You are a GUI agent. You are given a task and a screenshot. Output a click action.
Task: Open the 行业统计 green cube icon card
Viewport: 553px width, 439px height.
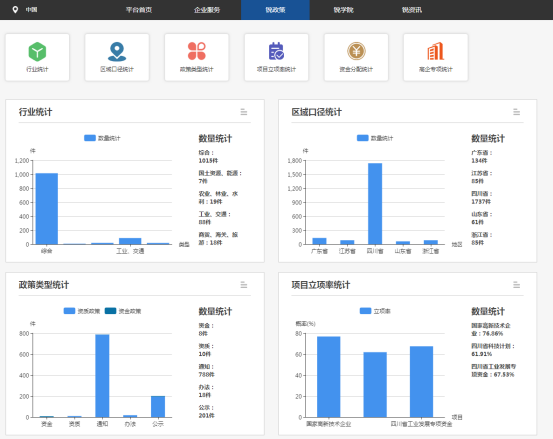pyautogui.click(x=37, y=57)
